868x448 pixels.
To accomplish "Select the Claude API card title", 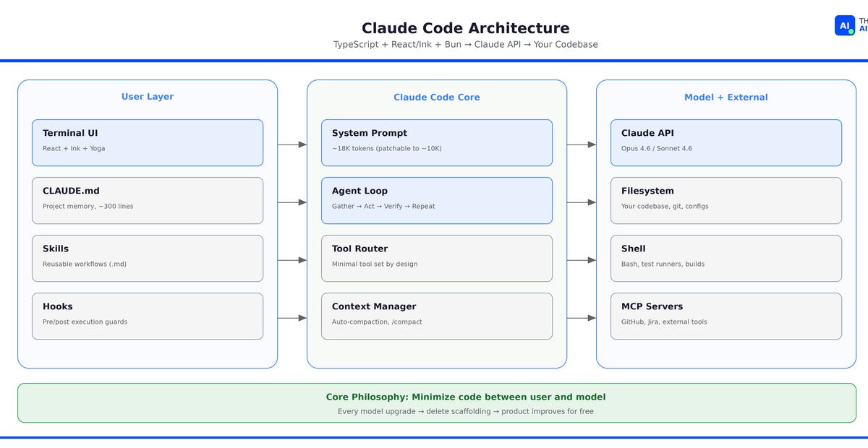I will (x=647, y=133).
